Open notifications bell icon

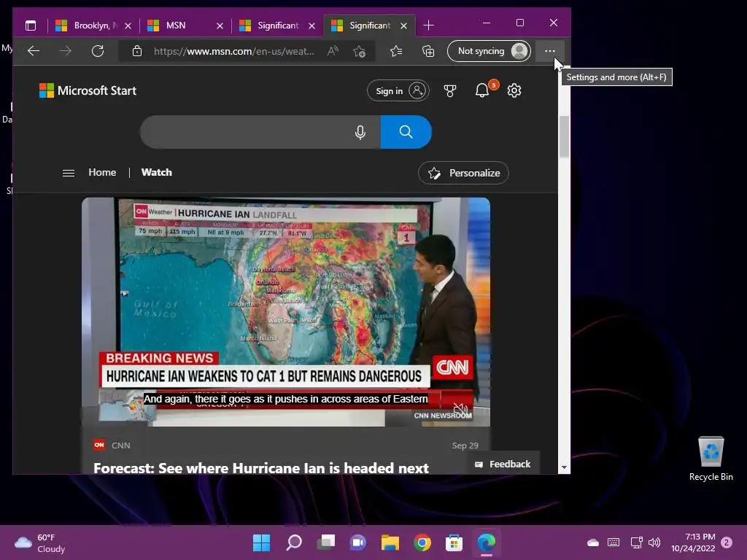pyautogui.click(x=482, y=90)
